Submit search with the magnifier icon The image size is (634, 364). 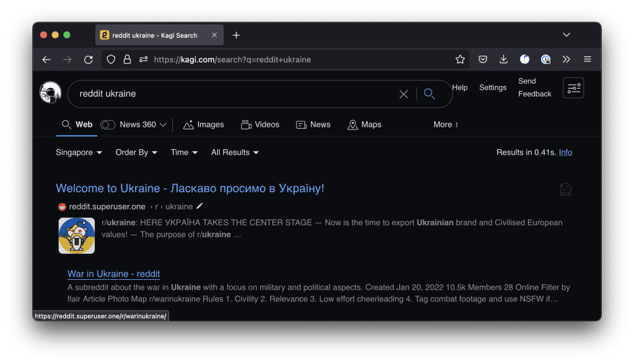(x=430, y=94)
